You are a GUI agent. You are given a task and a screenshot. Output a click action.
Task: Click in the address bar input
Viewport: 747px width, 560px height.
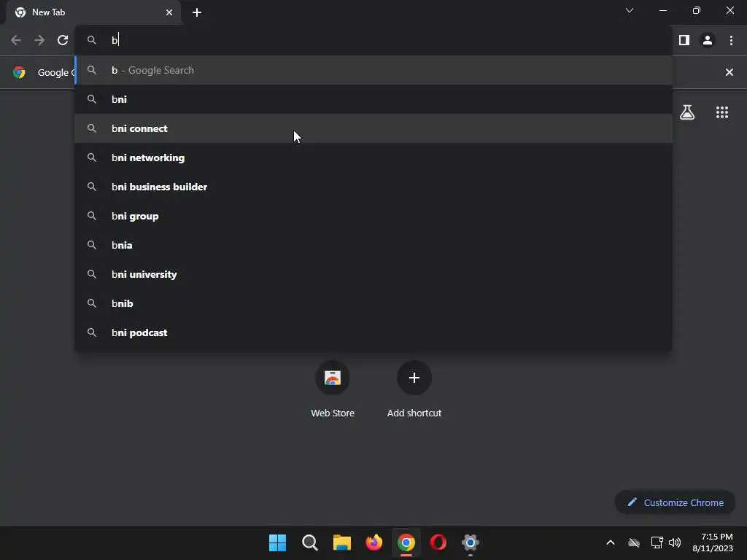click(373, 40)
